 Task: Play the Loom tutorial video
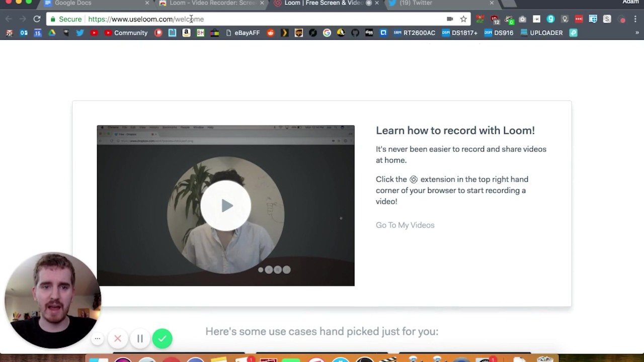pyautogui.click(x=226, y=206)
